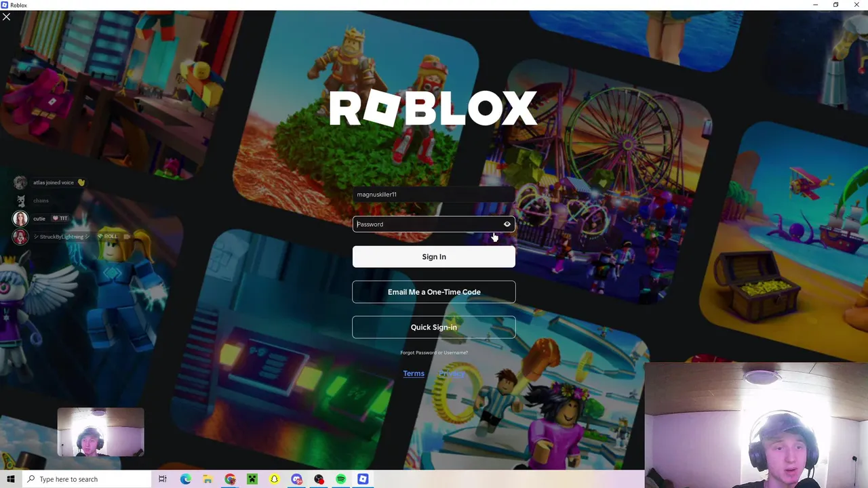The image size is (868, 488).
Task: Click cutie's avatar in voice overlay
Action: (x=20, y=219)
